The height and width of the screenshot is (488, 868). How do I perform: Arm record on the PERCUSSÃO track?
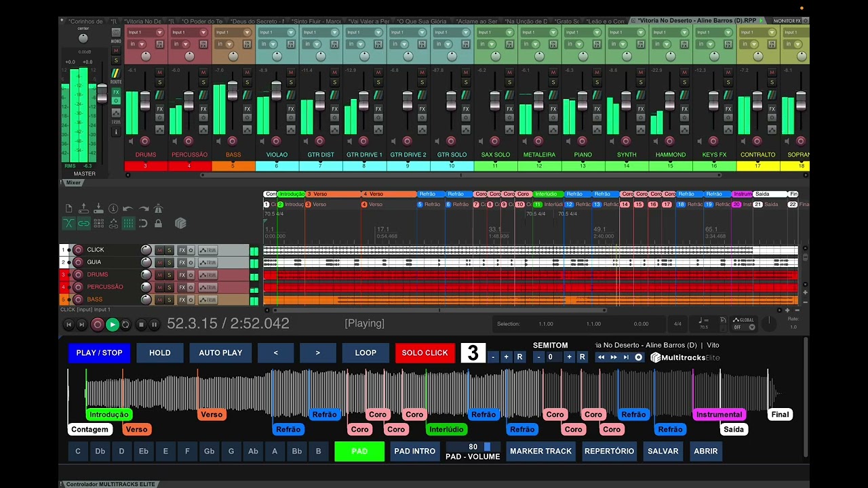[77, 287]
